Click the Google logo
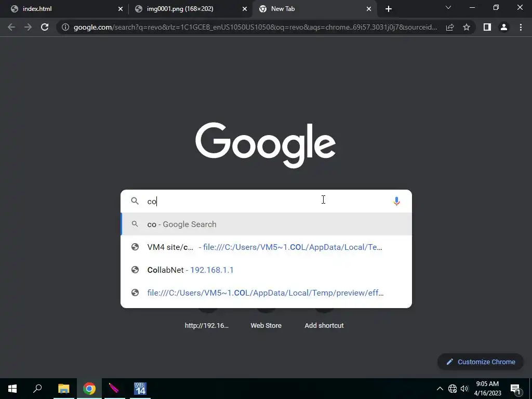532x399 pixels. tap(265, 145)
